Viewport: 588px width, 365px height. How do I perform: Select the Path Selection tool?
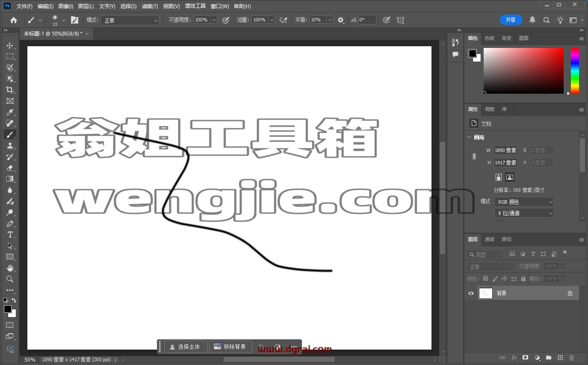10,246
